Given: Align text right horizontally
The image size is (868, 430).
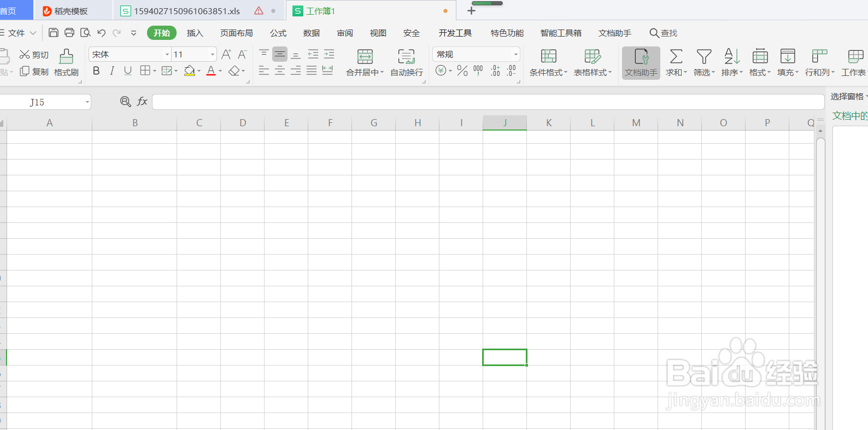Looking at the screenshot, I should [296, 70].
